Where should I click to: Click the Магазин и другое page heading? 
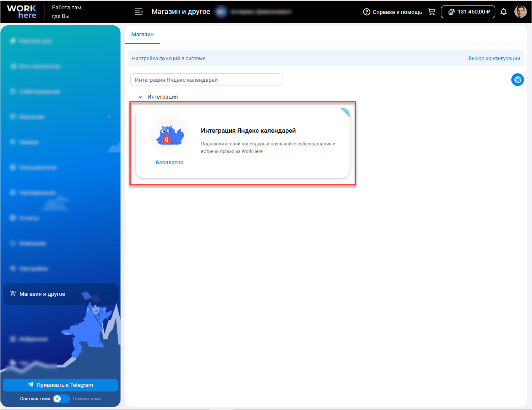coord(181,12)
